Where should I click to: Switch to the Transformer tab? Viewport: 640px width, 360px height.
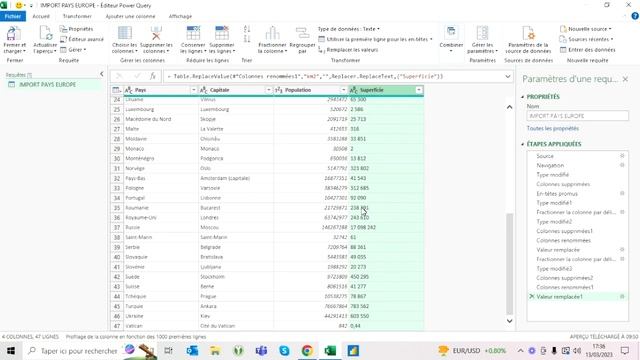click(77, 16)
